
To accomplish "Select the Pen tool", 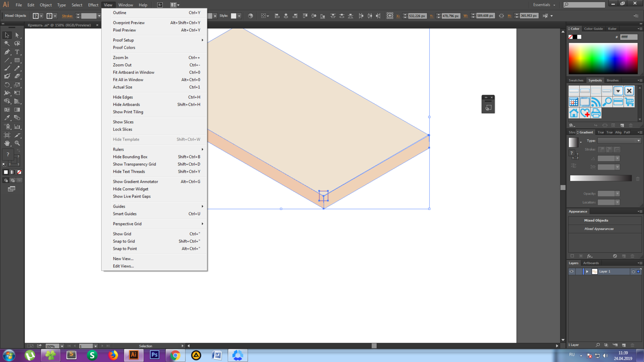I will [x=7, y=52].
